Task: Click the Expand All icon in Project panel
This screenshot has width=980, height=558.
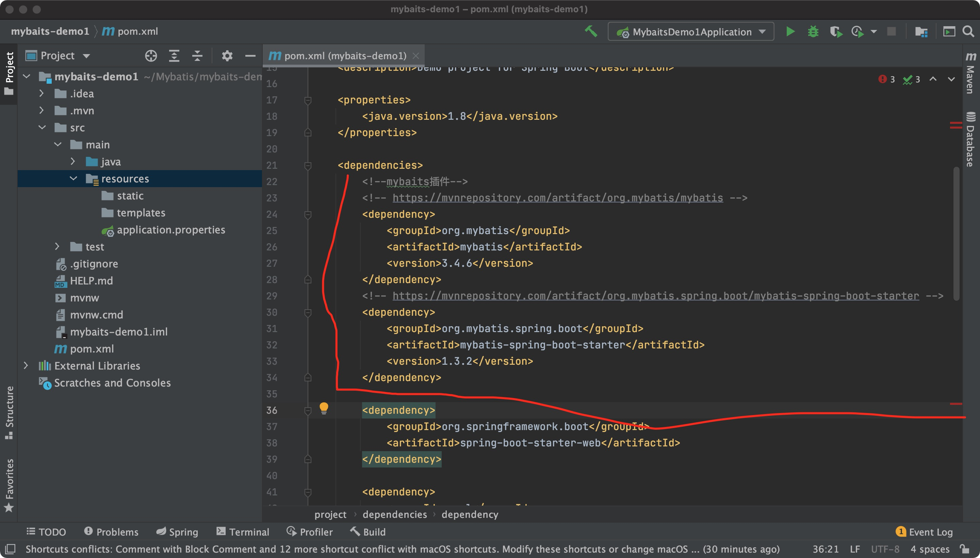Action: tap(174, 56)
